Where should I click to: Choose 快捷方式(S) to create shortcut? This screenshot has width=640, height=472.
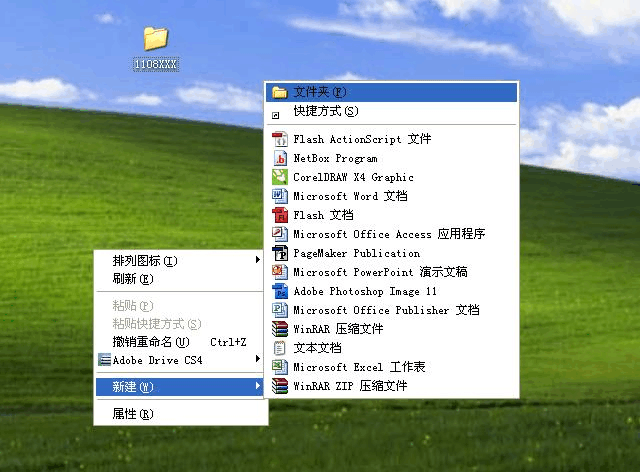pos(391,111)
